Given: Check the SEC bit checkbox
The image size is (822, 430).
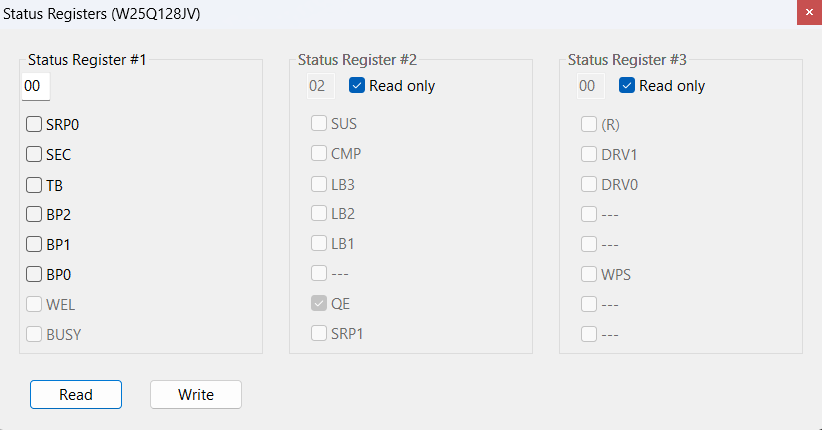Looking at the screenshot, I should [x=34, y=155].
